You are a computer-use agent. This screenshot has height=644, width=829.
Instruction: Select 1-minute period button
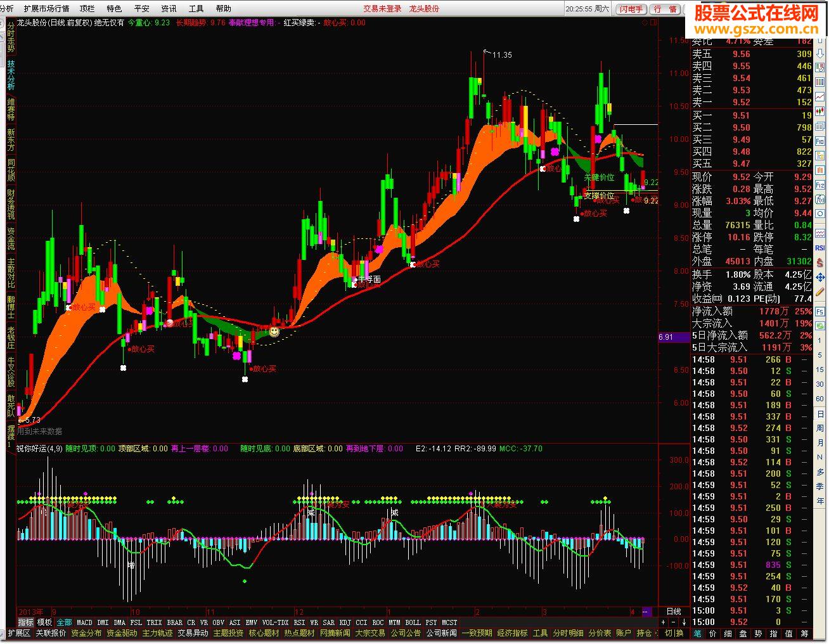click(820, 340)
